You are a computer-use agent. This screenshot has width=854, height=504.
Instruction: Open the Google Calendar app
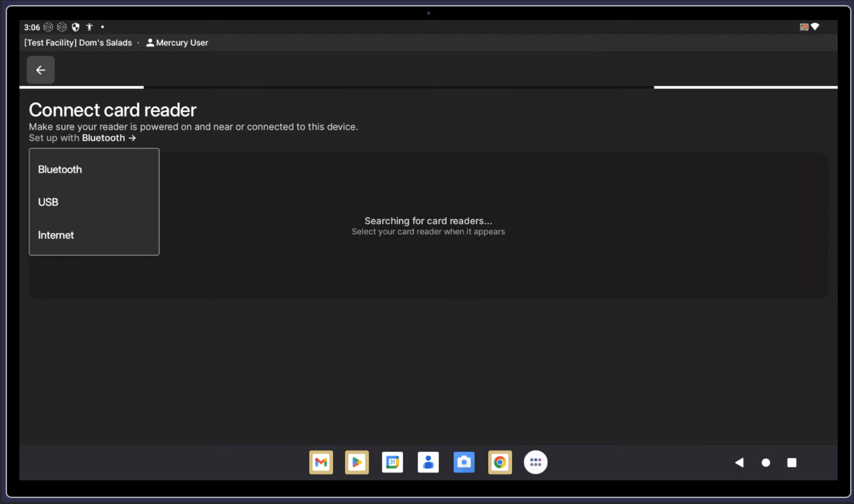coord(392,462)
